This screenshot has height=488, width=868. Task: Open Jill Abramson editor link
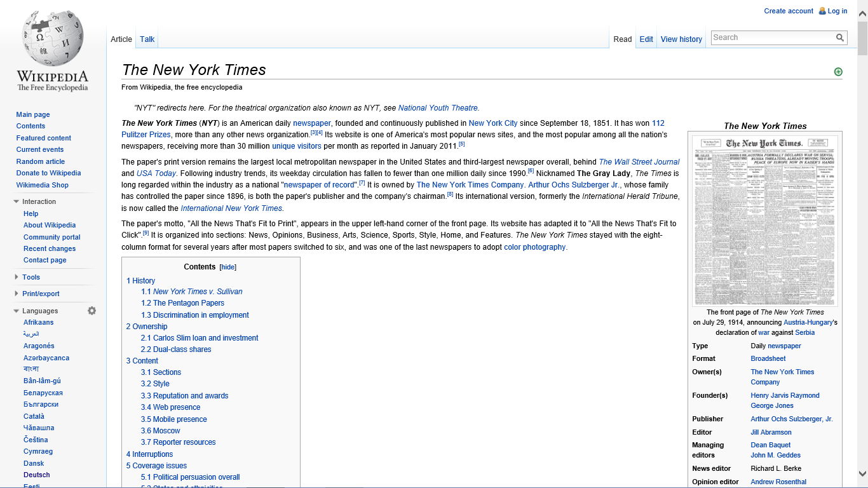771,432
